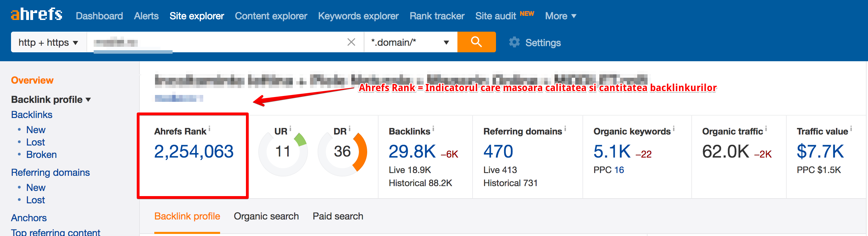Viewport: 868px width, 236px height.
Task: Click the Live 18.9K backlinks text
Action: pyautogui.click(x=410, y=170)
